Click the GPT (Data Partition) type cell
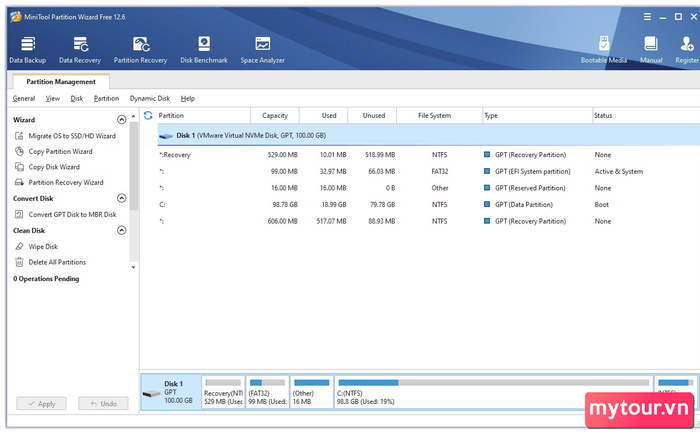 524,205
